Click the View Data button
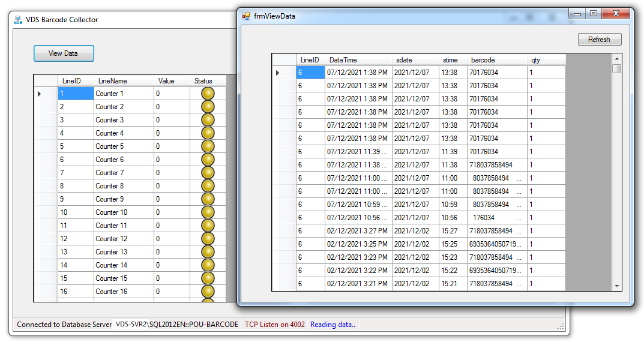644x342 pixels. (64, 53)
